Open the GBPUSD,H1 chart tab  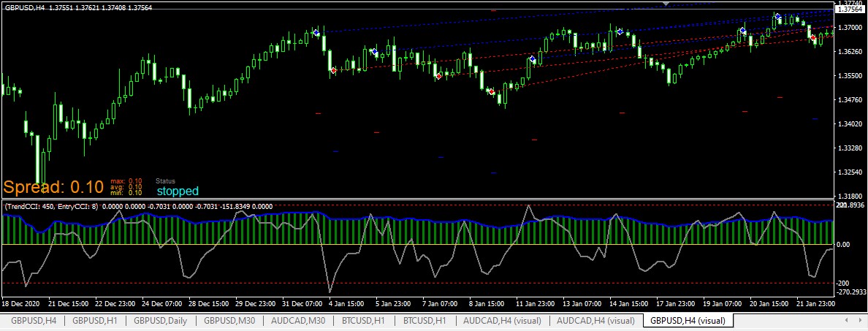point(95,321)
